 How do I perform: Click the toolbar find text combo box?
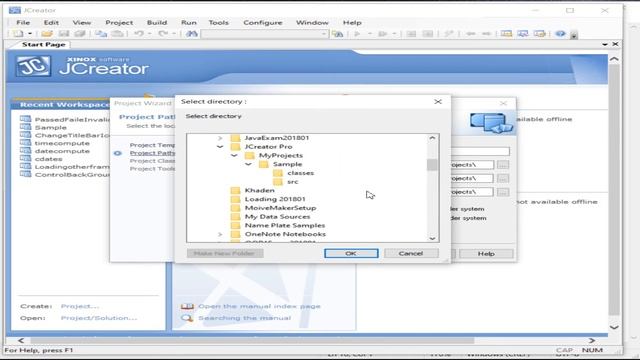264,34
